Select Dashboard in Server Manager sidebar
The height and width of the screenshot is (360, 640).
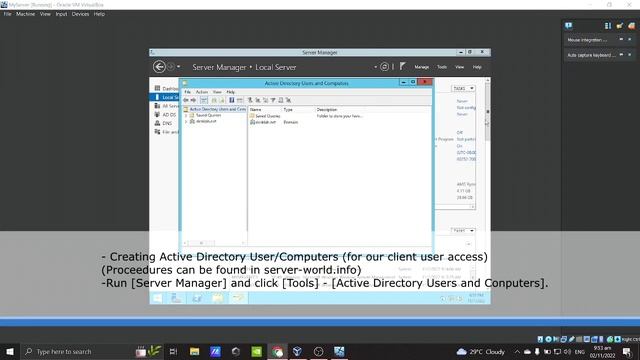click(167, 89)
